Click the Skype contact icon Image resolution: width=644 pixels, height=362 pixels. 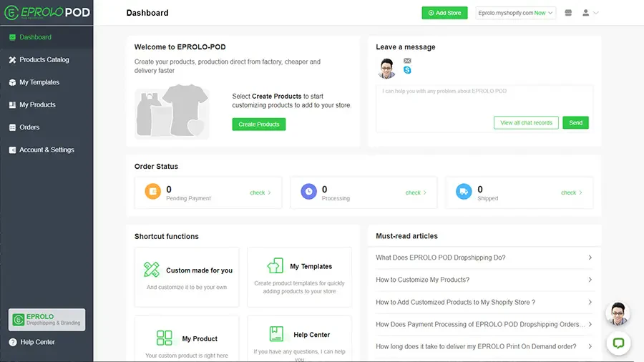407,70
